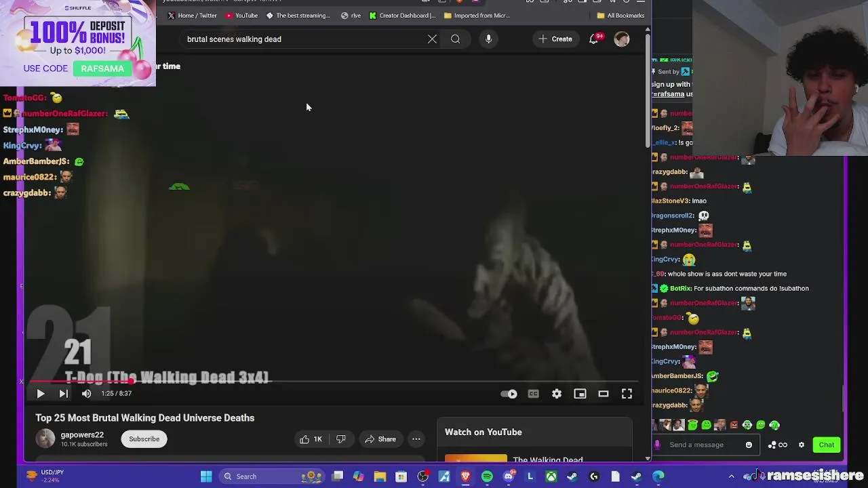Open the Home / Twitter bookmark
The width and height of the screenshot is (868, 488).
[192, 16]
